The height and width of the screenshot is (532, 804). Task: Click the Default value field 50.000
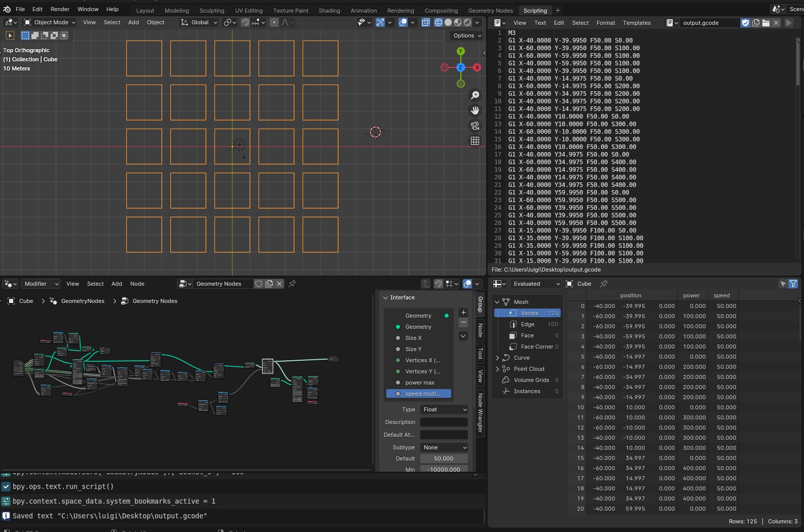pyautogui.click(x=444, y=459)
